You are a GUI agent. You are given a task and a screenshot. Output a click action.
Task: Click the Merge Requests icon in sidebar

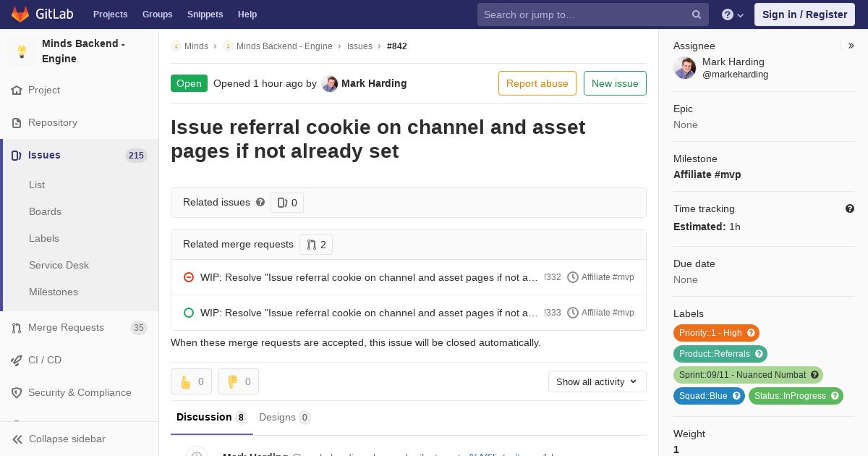click(x=17, y=328)
